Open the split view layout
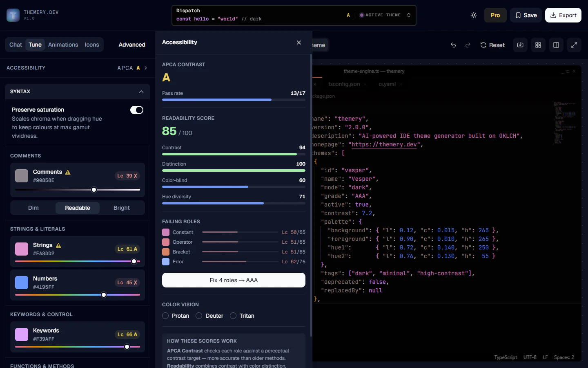The image size is (588, 368). coord(556,45)
